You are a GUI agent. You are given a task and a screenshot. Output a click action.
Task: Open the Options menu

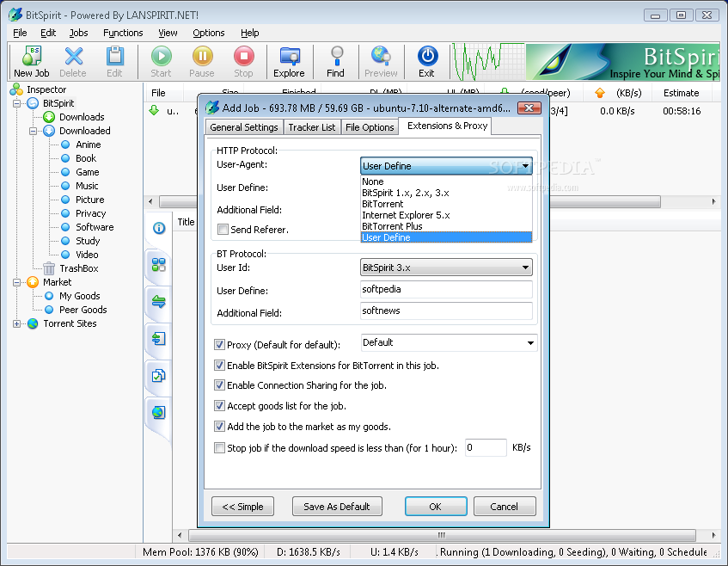[x=209, y=33]
